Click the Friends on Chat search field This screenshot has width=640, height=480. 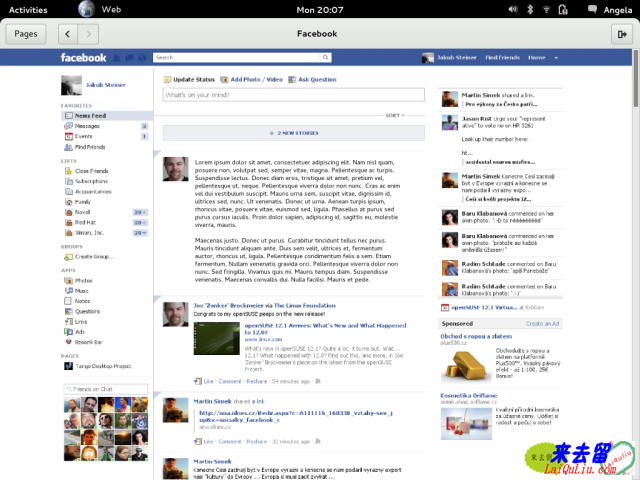click(106, 389)
